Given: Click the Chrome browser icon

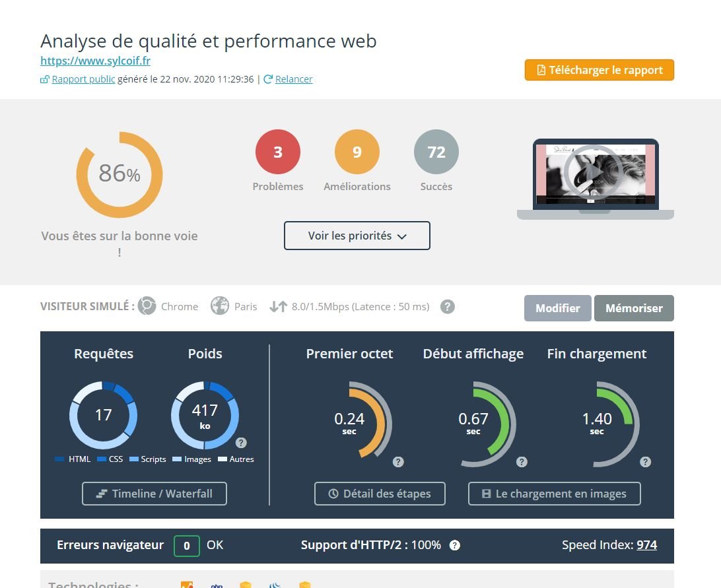Looking at the screenshot, I should pyautogui.click(x=148, y=306).
